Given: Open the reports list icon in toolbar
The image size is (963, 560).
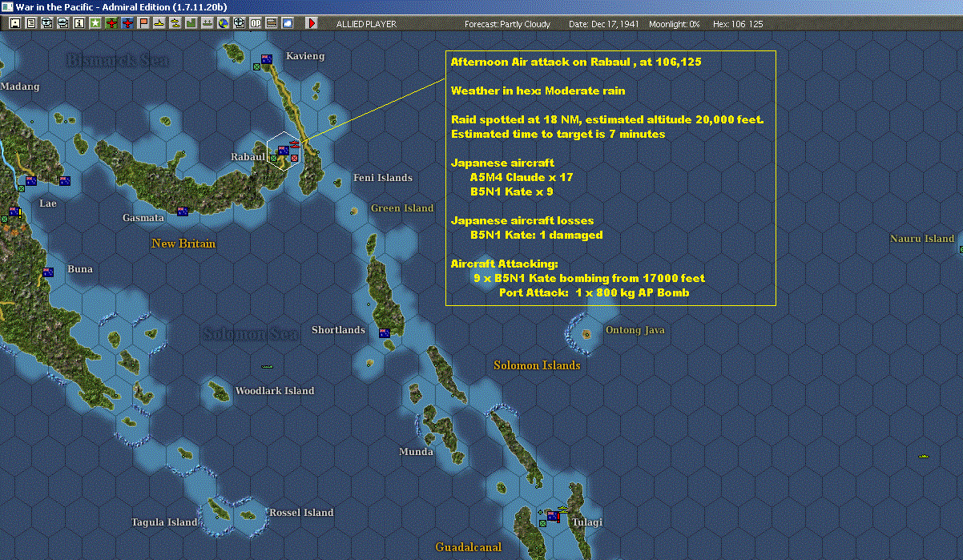Looking at the screenshot, I should point(31,24).
